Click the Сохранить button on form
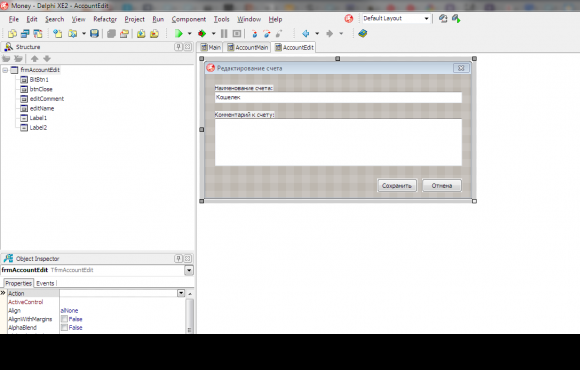Viewport: 580px width, 370px height. coord(397,186)
